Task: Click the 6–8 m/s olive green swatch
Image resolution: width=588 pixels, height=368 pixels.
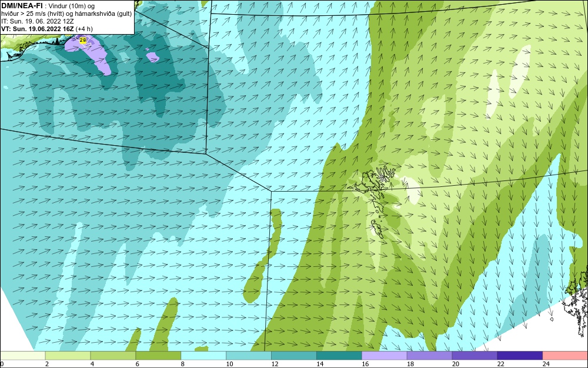Action: (x=158, y=356)
